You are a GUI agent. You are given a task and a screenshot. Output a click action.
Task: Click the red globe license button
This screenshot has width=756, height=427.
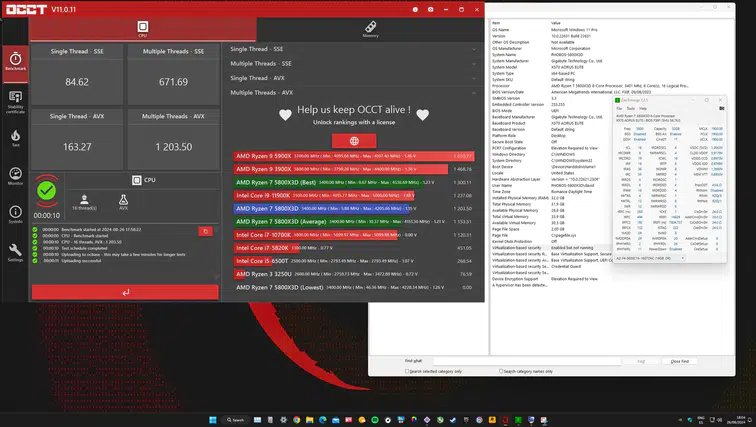(x=354, y=141)
